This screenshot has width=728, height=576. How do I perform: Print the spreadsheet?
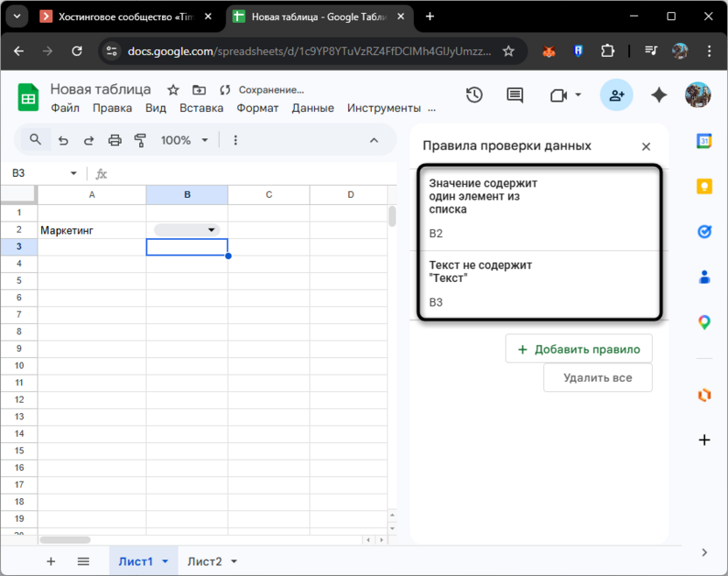pos(115,140)
